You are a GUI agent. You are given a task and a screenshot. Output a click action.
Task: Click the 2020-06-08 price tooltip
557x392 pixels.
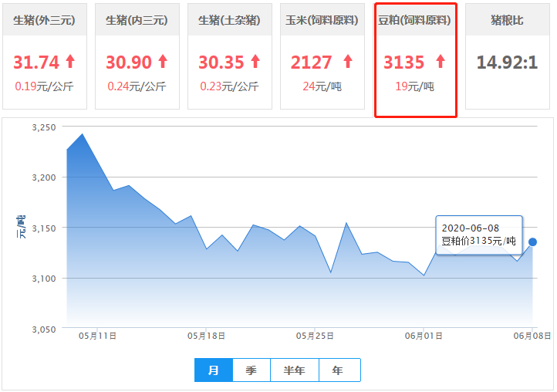[x=478, y=235]
